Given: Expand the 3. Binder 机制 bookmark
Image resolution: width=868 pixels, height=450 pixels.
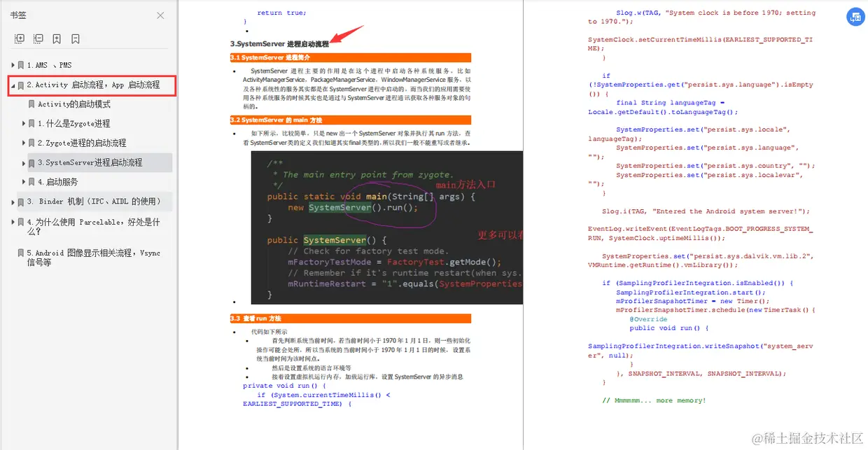Looking at the screenshot, I should (13, 202).
